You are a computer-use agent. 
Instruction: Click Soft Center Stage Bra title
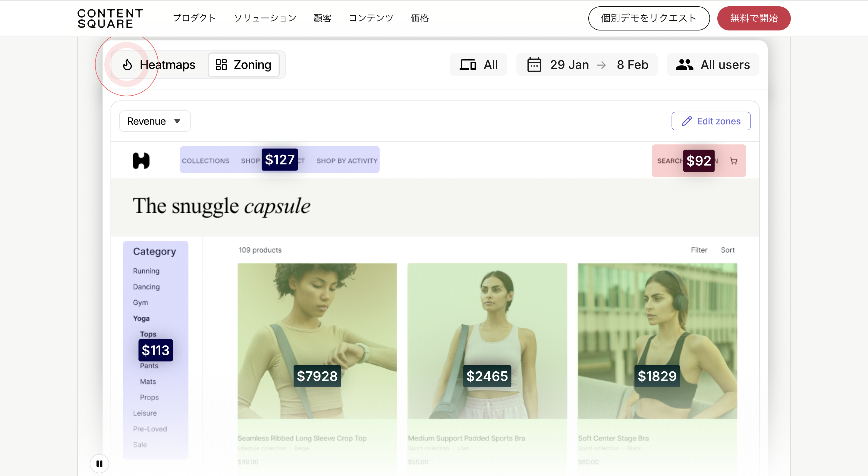coord(613,438)
